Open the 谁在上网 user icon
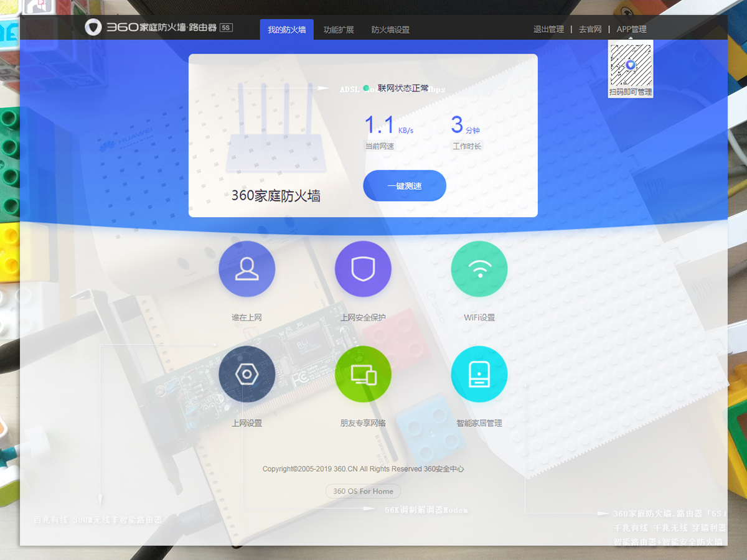The height and width of the screenshot is (560, 747). click(x=247, y=269)
